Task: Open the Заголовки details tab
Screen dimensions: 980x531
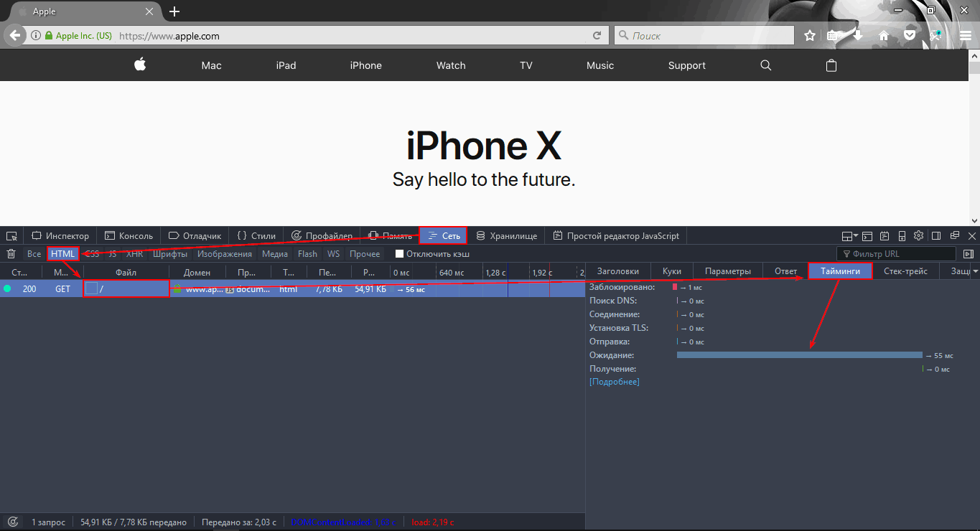Action: coord(617,271)
